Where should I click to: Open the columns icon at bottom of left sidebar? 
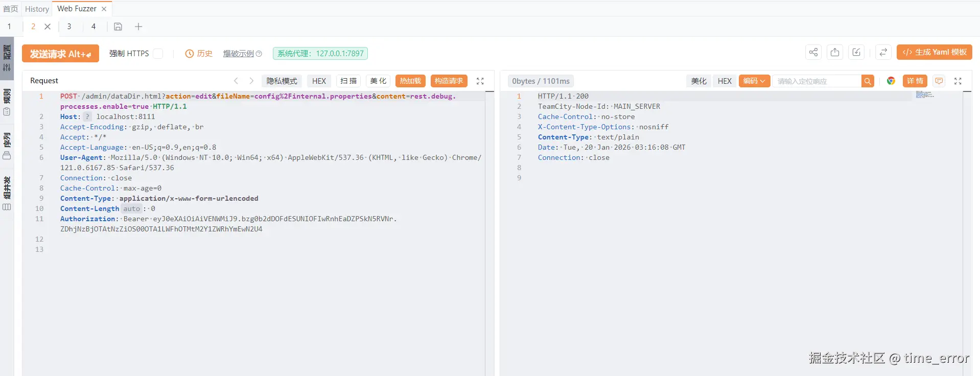[7, 207]
